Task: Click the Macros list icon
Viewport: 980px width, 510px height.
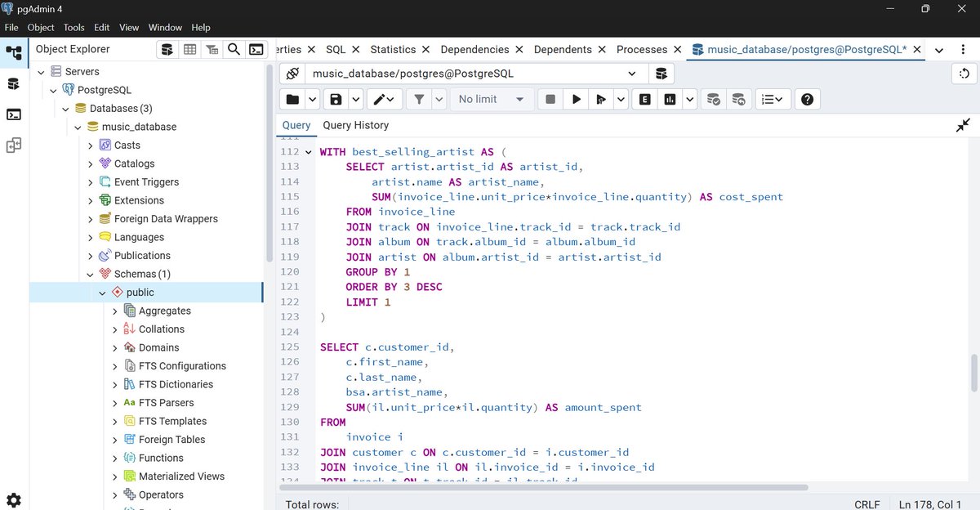Action: [x=771, y=99]
